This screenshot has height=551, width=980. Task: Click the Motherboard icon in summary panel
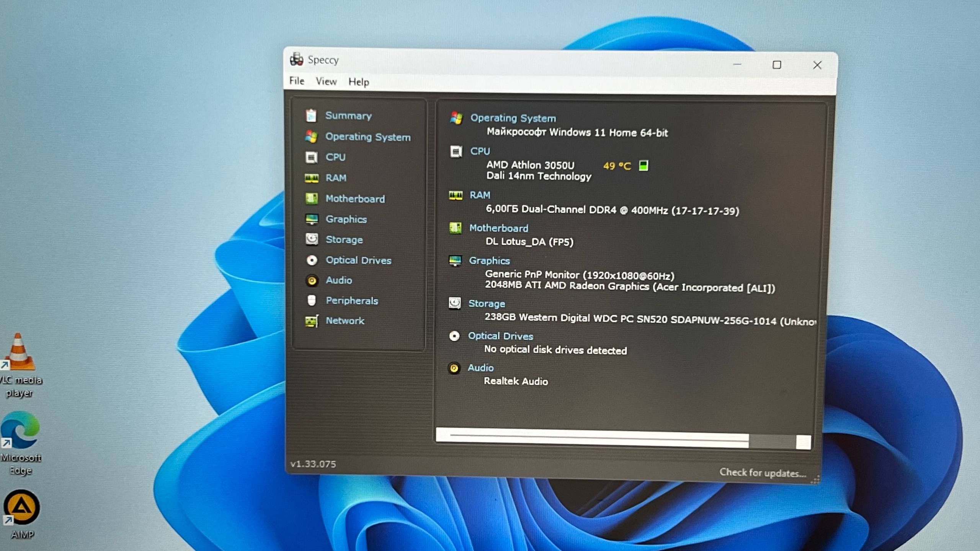click(455, 228)
